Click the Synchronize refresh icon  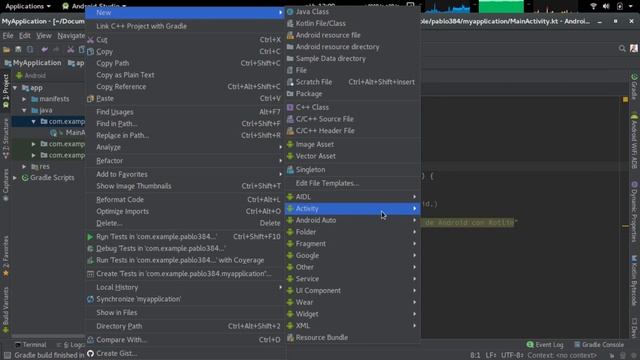pos(90,300)
